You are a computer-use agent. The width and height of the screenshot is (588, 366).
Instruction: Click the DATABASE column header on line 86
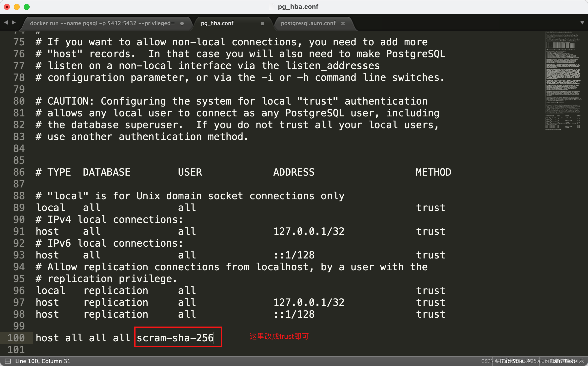pos(107,172)
